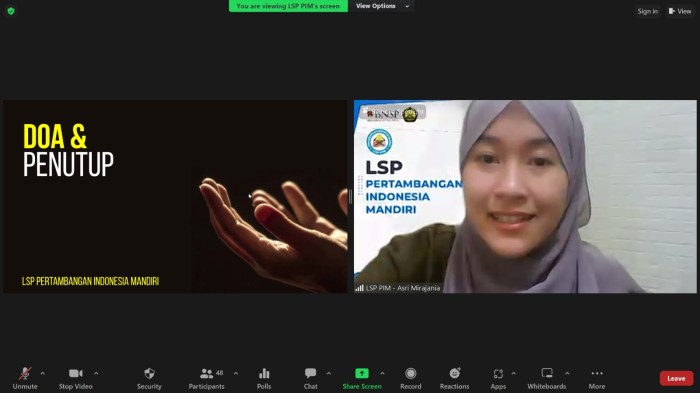Click 'LSP PERTAMBANGAN INDONESIA MANDIRI' slide footer text
The width and height of the screenshot is (700, 393).
coord(90,281)
